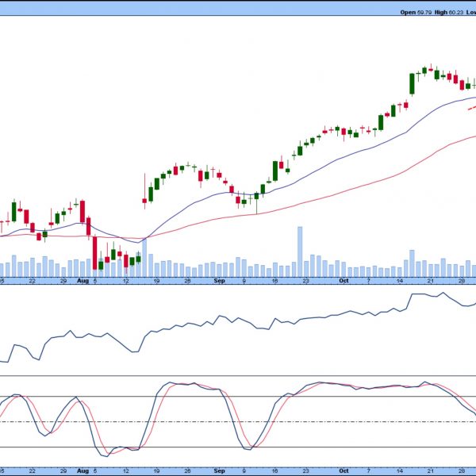Viewport: 476px width, 476px height.
Task: Click date 9 on price chart date axis
Action: pos(244,281)
